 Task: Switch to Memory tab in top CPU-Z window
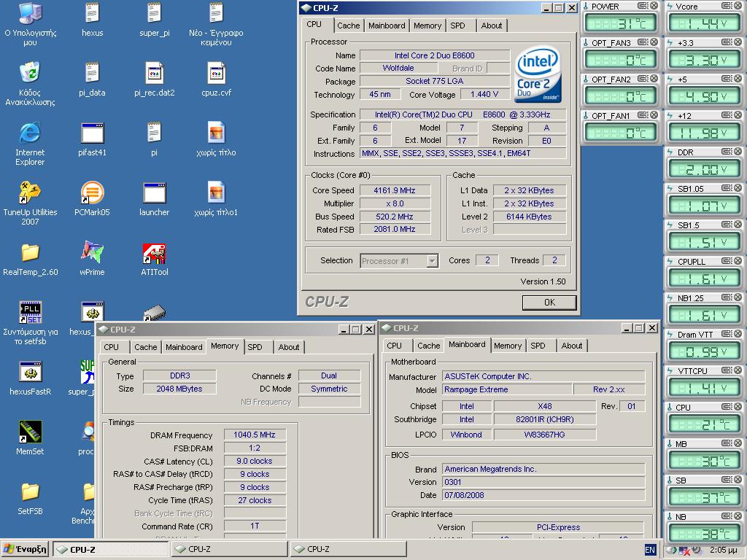coord(427,26)
